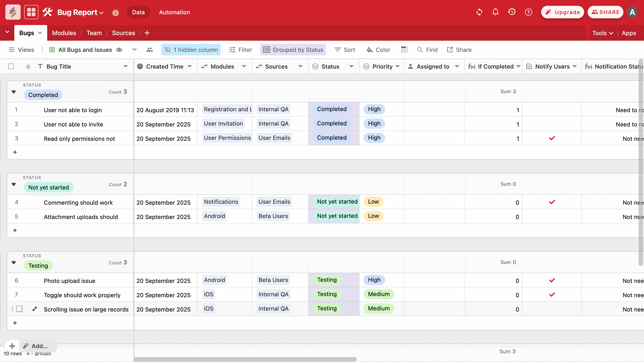
Task: Select the Data tab
Action: pos(138,12)
